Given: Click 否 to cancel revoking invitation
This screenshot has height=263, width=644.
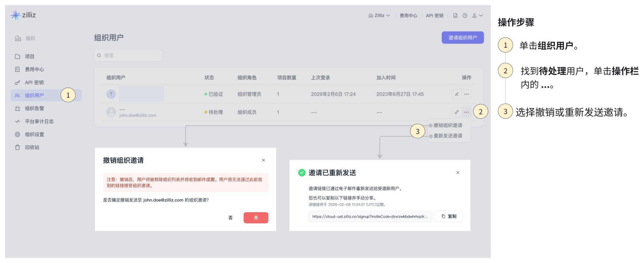Looking at the screenshot, I should tap(230, 218).
